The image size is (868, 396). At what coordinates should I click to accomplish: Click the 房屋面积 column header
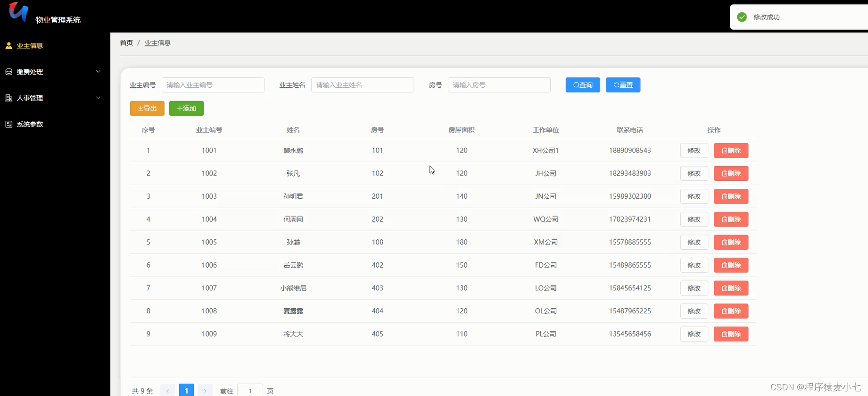click(x=462, y=130)
